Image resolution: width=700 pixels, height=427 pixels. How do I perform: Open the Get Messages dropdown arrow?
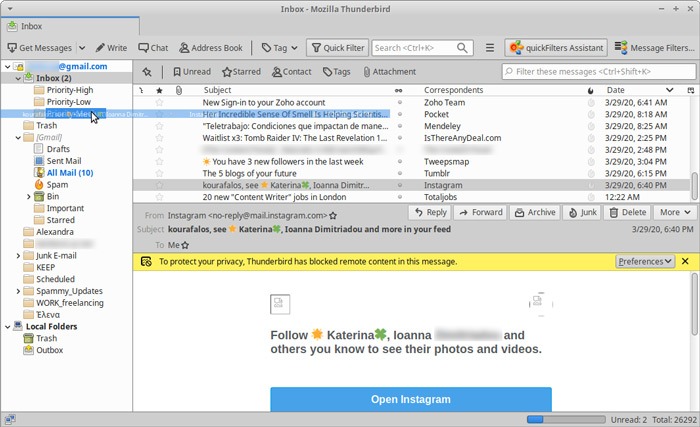click(x=82, y=48)
